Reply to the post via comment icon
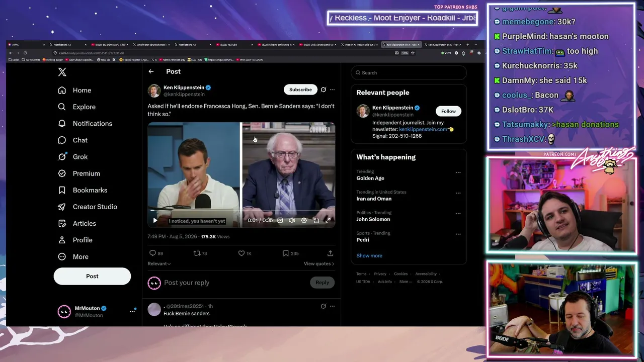The height and width of the screenshot is (362, 644). [x=153, y=253]
